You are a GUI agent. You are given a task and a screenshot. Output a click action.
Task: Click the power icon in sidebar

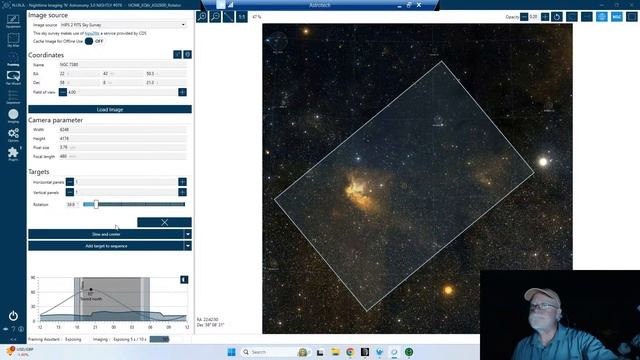[13, 316]
